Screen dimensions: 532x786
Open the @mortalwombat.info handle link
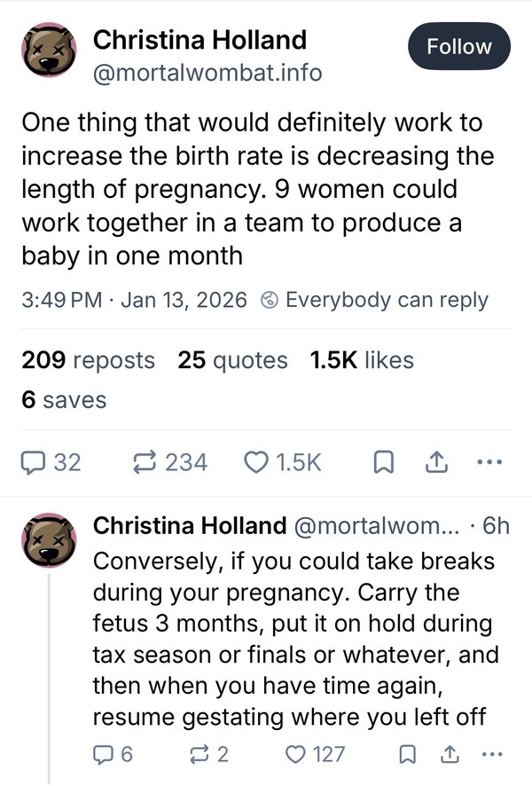point(207,72)
